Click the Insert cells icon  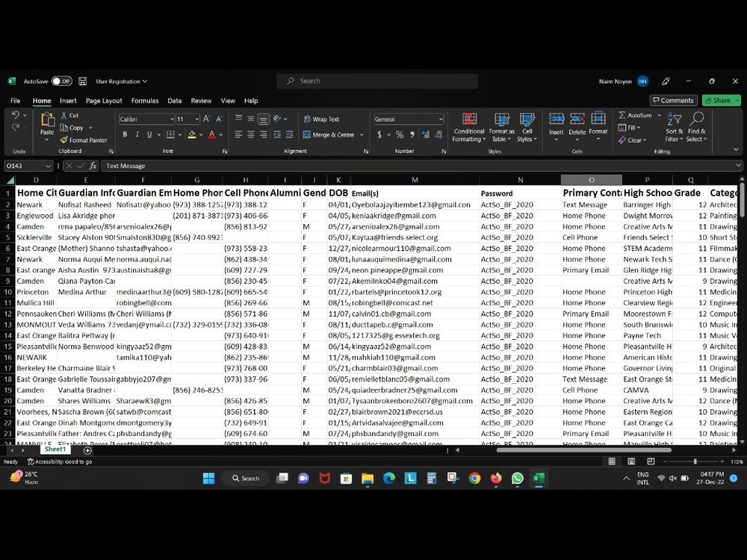pos(556,119)
